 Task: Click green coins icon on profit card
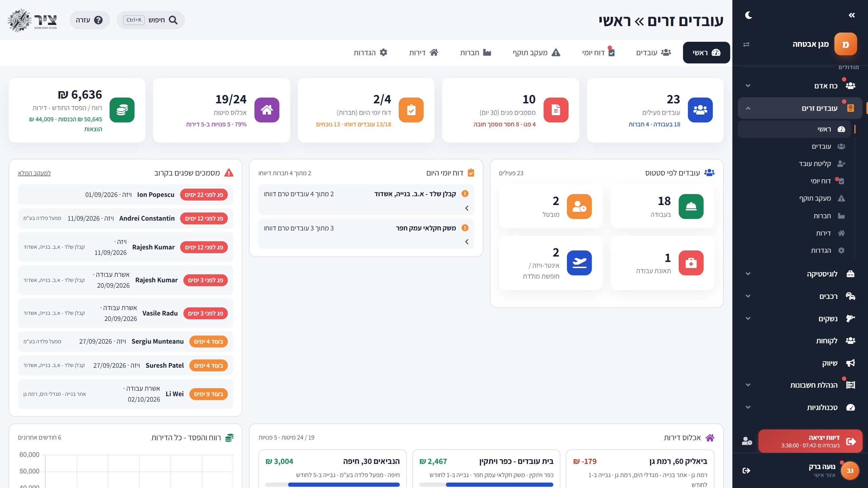pyautogui.click(x=122, y=110)
